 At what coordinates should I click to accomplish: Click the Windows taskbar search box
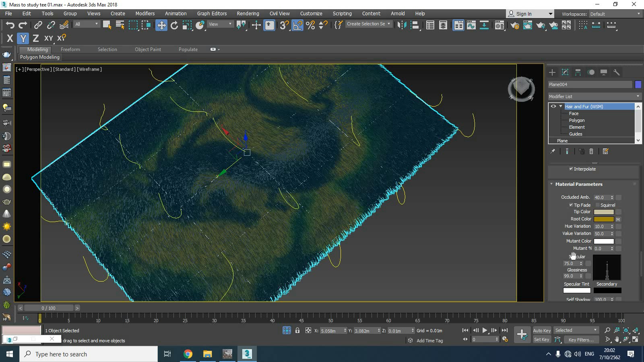pos(89,354)
